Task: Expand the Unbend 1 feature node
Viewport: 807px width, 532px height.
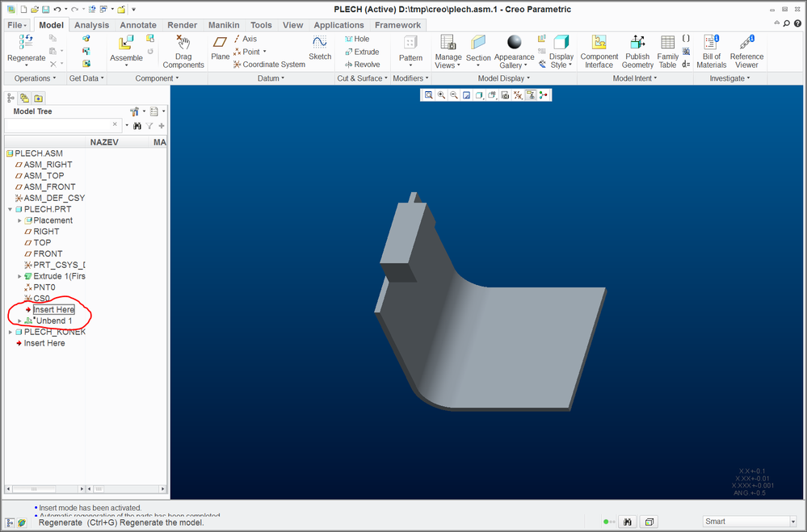Action: coord(20,321)
